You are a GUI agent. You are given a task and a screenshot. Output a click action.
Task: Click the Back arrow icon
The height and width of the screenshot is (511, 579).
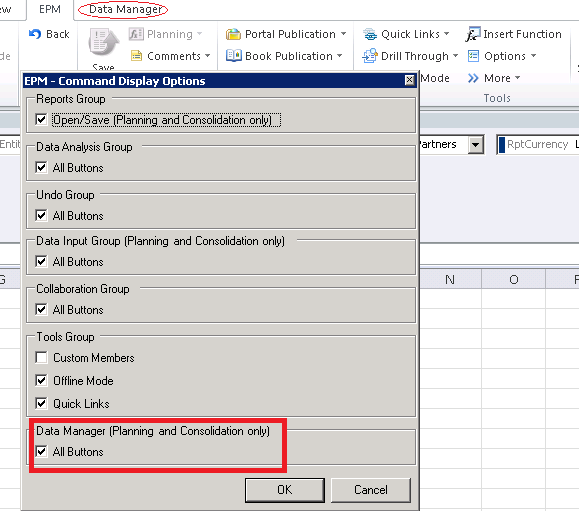(x=35, y=34)
